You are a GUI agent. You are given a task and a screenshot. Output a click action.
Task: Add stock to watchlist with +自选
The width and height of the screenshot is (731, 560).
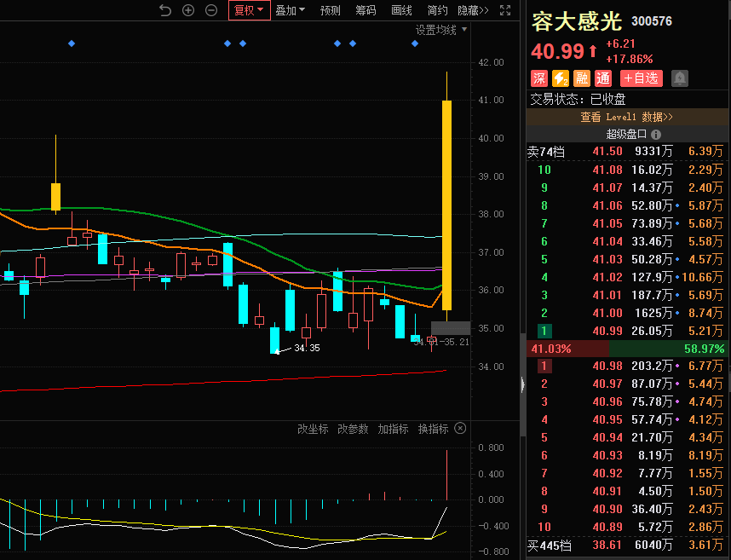[x=641, y=78]
